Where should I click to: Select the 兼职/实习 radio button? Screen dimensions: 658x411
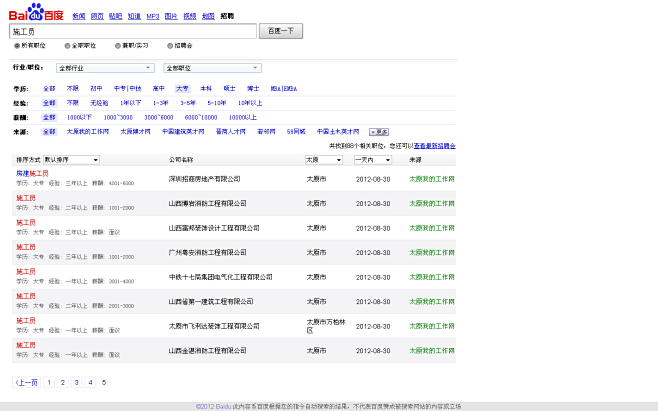118,46
